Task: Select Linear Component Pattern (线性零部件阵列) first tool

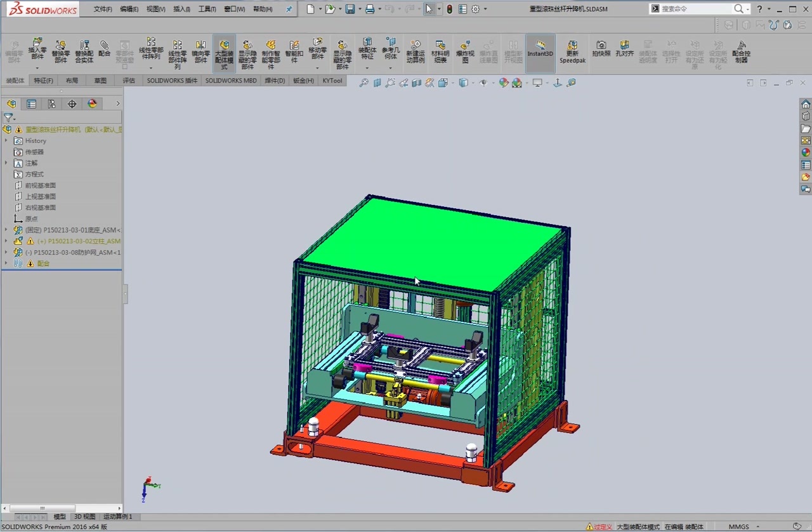Action: (x=151, y=48)
